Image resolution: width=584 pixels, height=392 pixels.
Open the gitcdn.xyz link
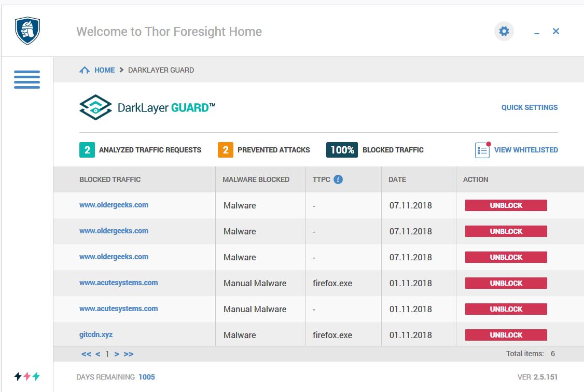[96, 334]
